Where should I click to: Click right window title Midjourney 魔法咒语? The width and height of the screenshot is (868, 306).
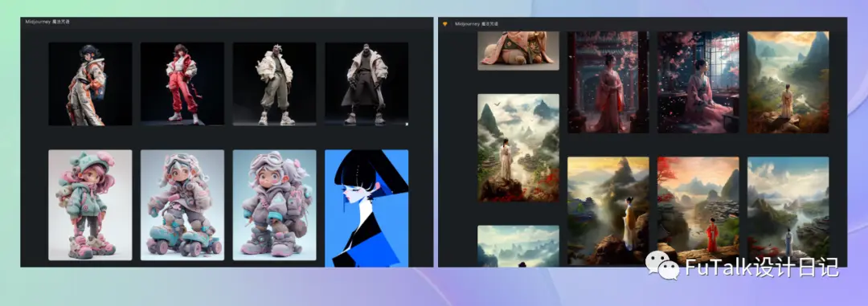pyautogui.click(x=477, y=24)
